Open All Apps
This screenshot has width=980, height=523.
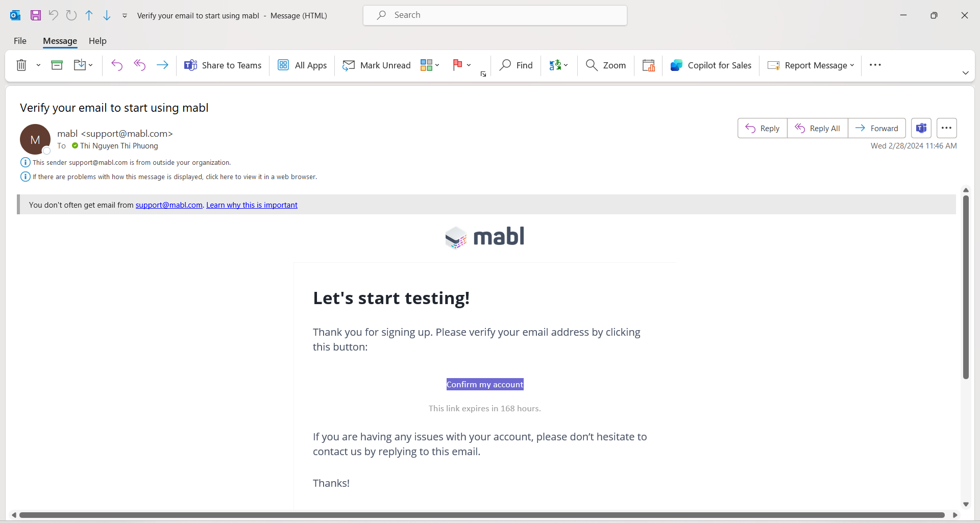[302, 65]
